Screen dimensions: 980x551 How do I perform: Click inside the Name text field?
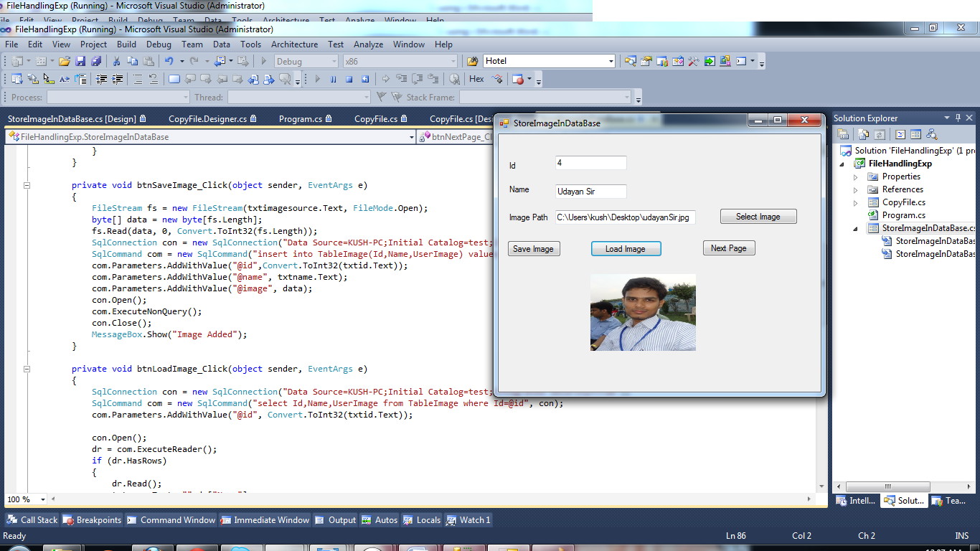[x=590, y=192]
